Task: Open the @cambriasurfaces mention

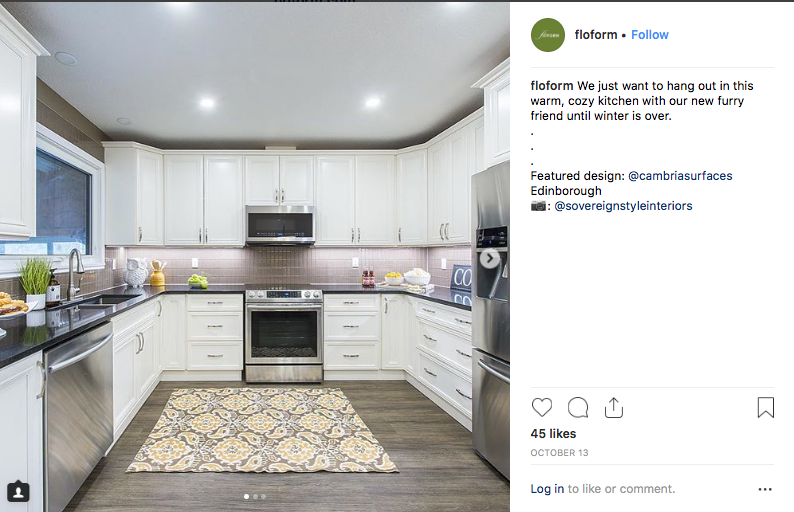Action: [680, 176]
